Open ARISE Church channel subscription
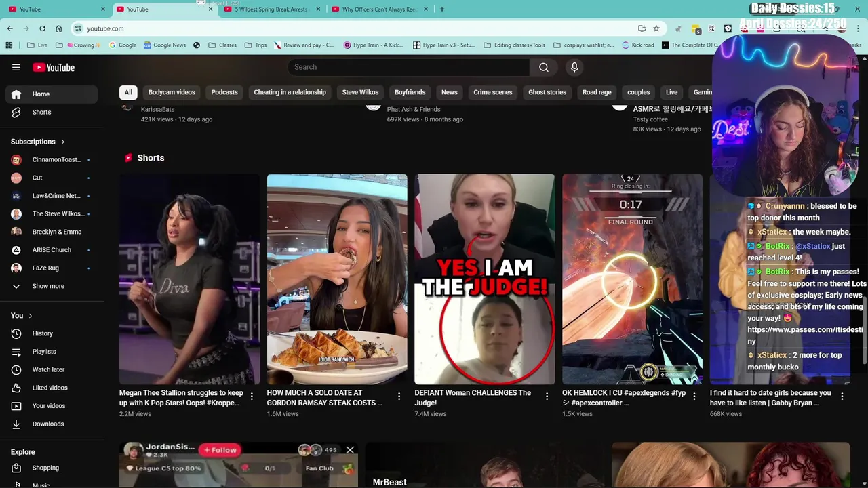This screenshot has width=868, height=488. (x=52, y=250)
